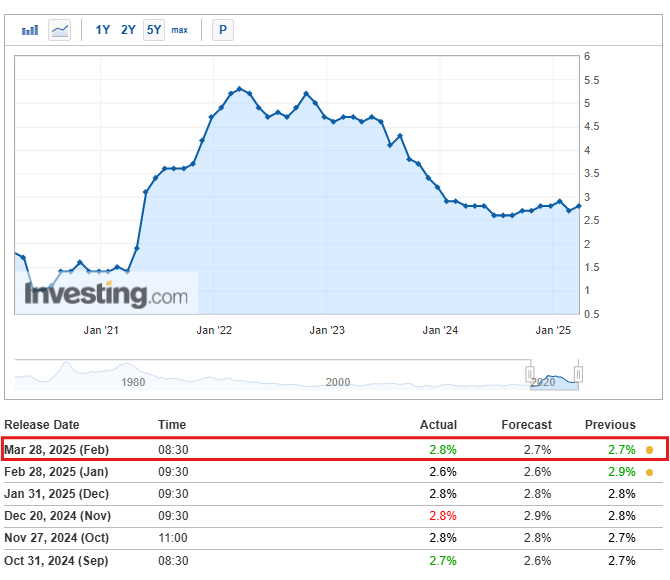
Task: Select the area line chart icon
Action: 59,30
